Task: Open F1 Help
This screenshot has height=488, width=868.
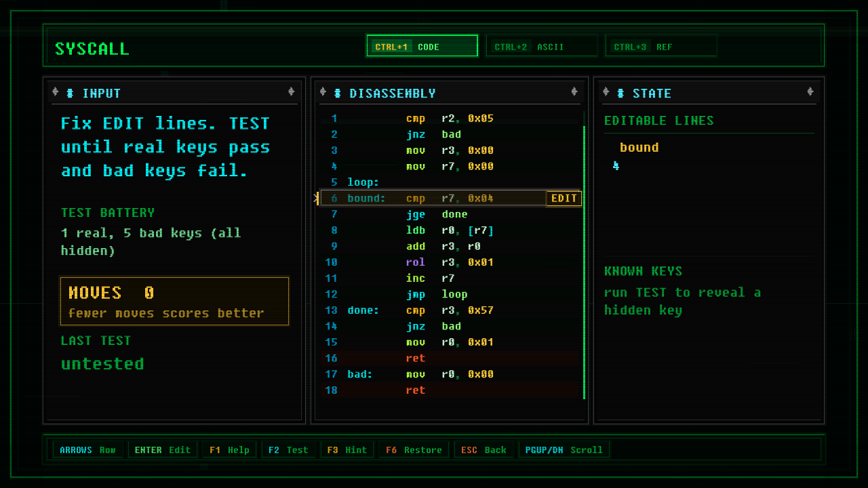Action: 229,450
